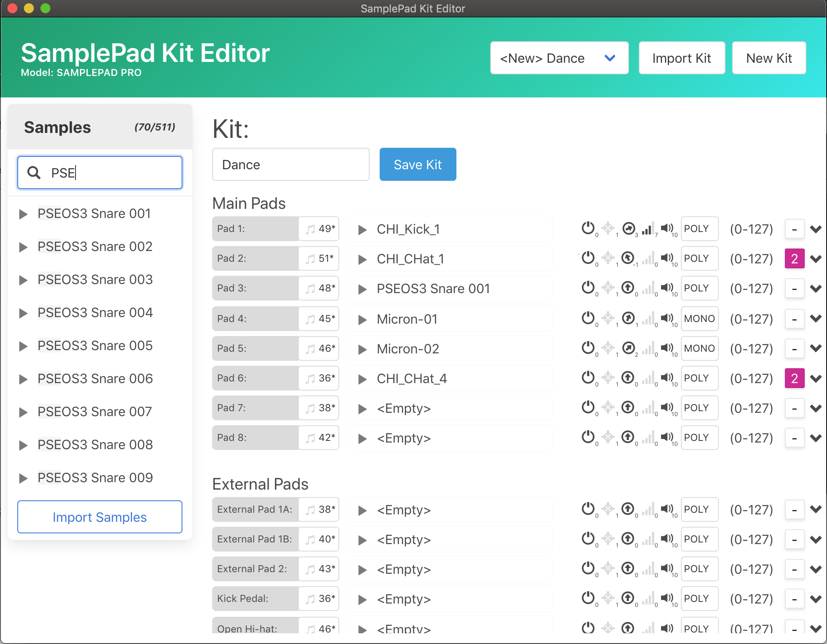
Task: Click the Dance kit name field
Action: point(291,164)
